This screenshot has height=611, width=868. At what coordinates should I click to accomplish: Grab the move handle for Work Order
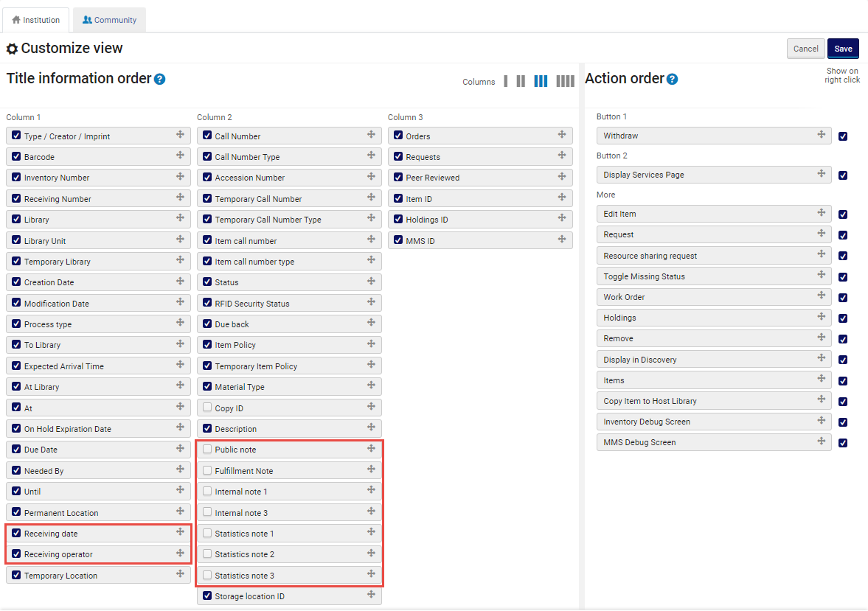click(x=822, y=296)
